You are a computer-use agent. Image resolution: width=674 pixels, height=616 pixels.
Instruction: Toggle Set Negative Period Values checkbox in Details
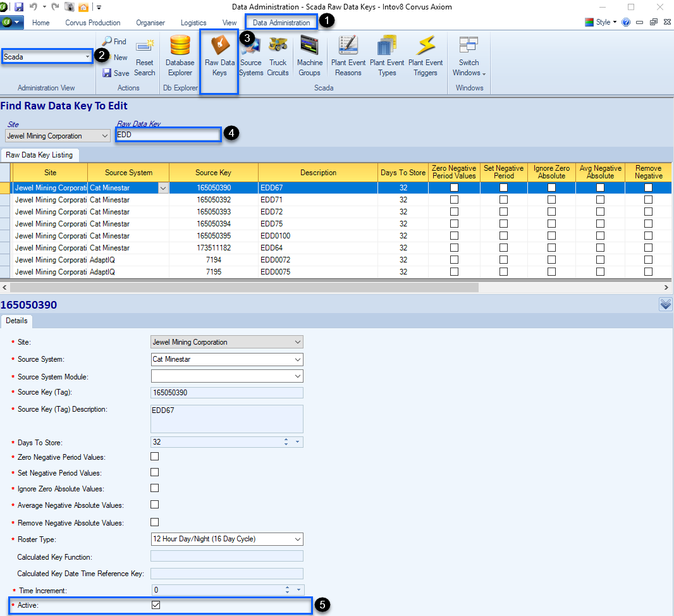pos(155,472)
